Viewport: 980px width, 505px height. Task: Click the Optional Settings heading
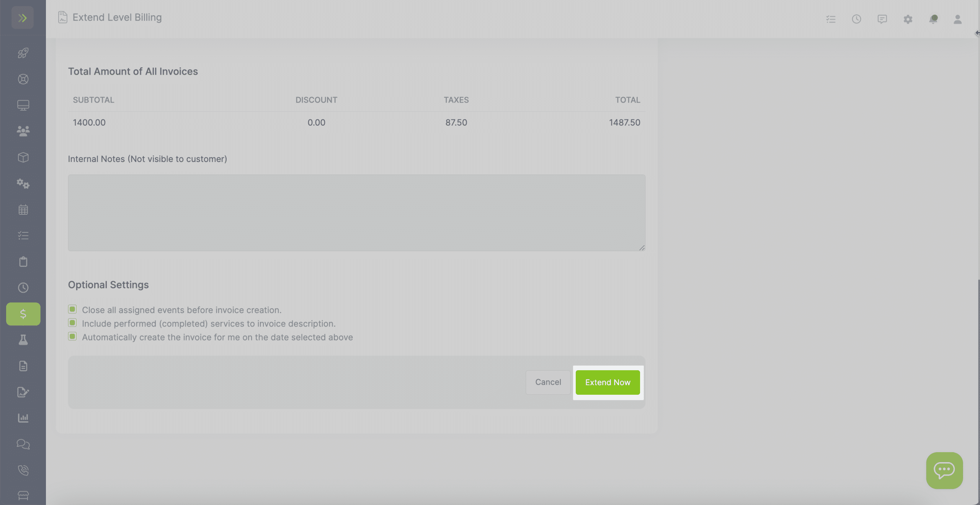pos(108,285)
